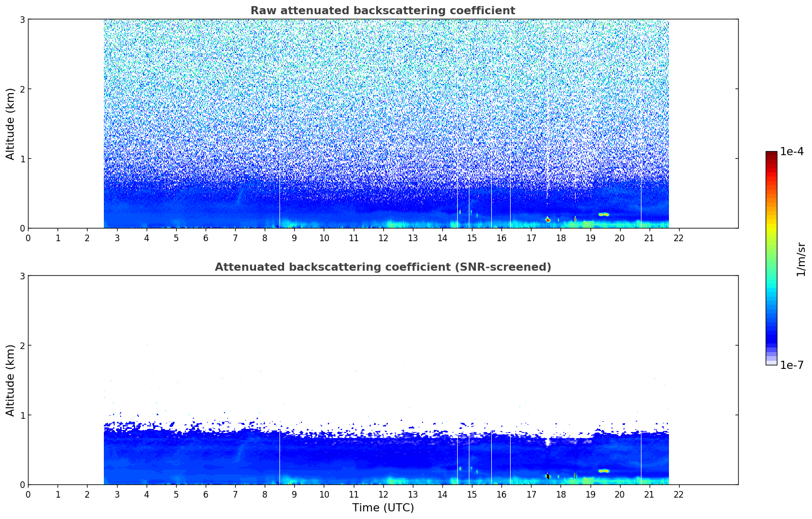
Task: Select orange streak near 19.5 UTC, bottom plot
Action: point(604,471)
